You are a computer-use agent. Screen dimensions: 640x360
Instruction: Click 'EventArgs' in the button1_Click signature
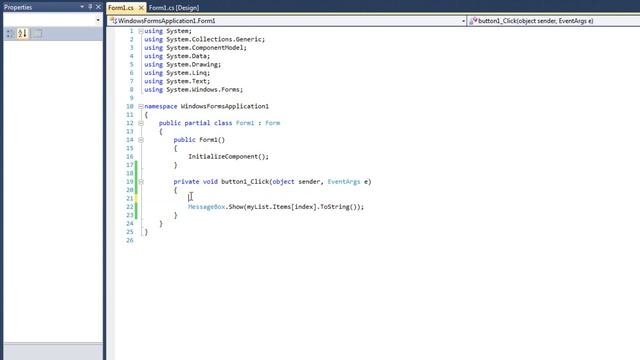[x=344, y=182]
